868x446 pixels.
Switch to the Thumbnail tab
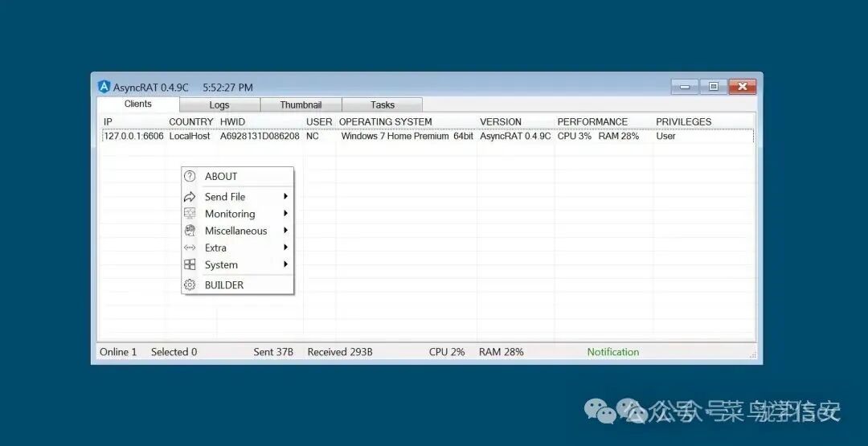point(301,104)
